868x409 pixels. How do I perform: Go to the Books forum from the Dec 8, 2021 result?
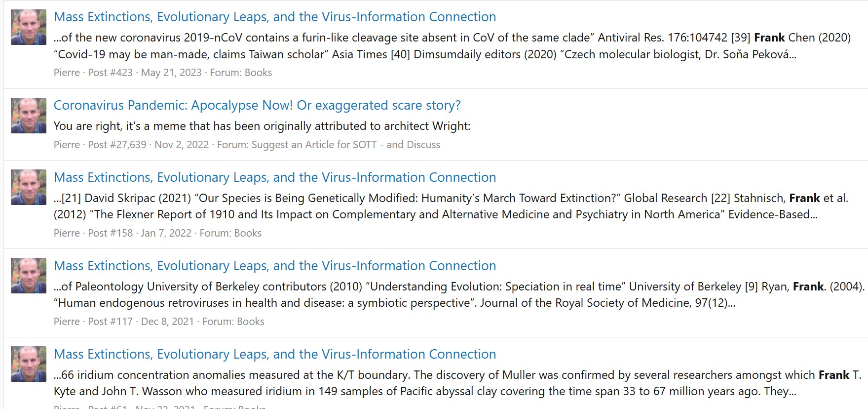click(251, 322)
